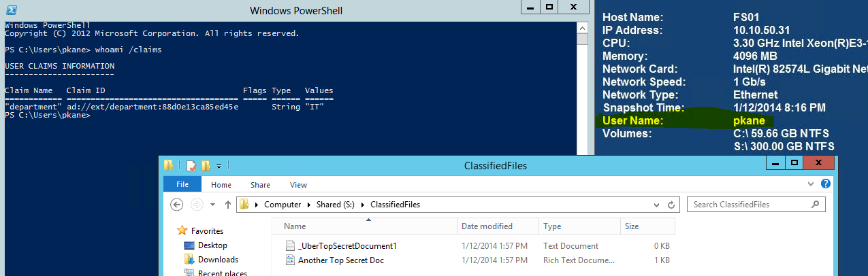
Task: Refresh the ClassifiedFiles folder view
Action: pos(671,205)
